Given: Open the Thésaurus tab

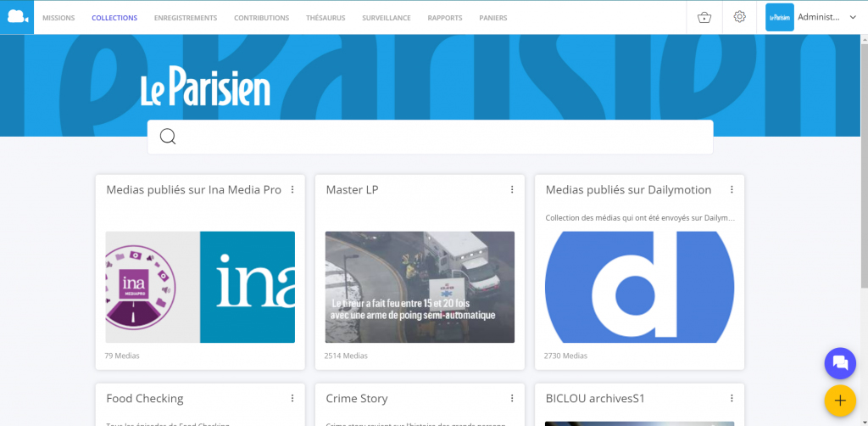Looking at the screenshot, I should 325,18.
